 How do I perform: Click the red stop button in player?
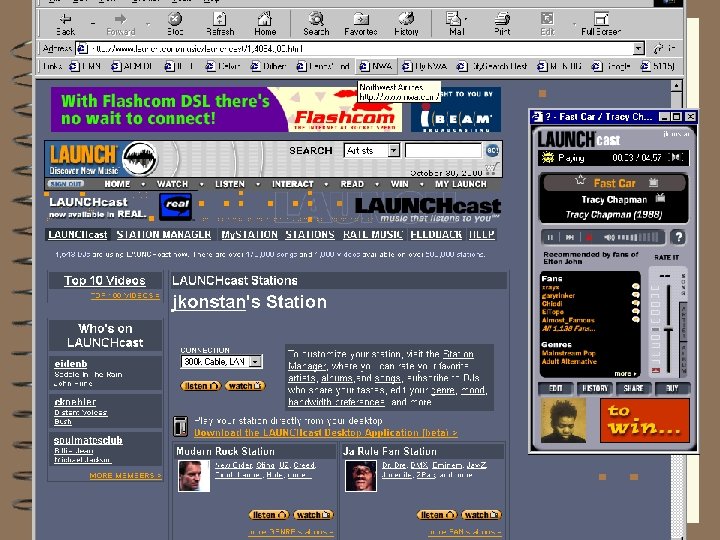coord(589,237)
